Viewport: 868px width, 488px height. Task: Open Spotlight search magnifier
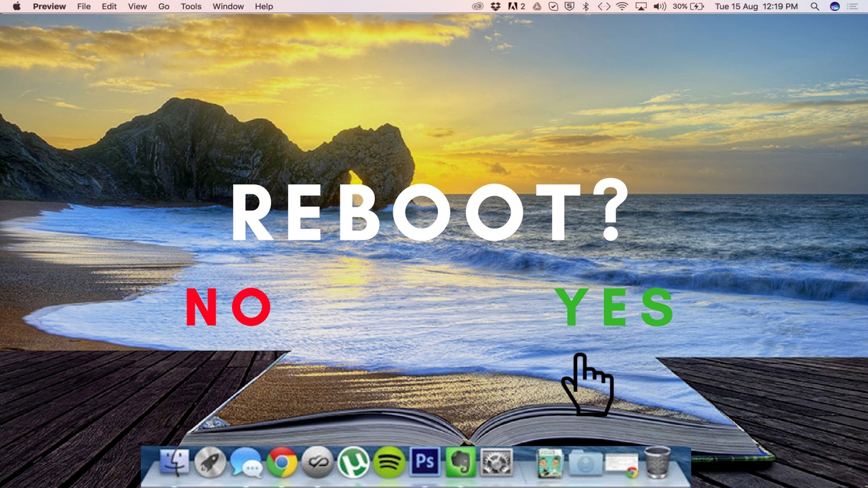pos(814,6)
